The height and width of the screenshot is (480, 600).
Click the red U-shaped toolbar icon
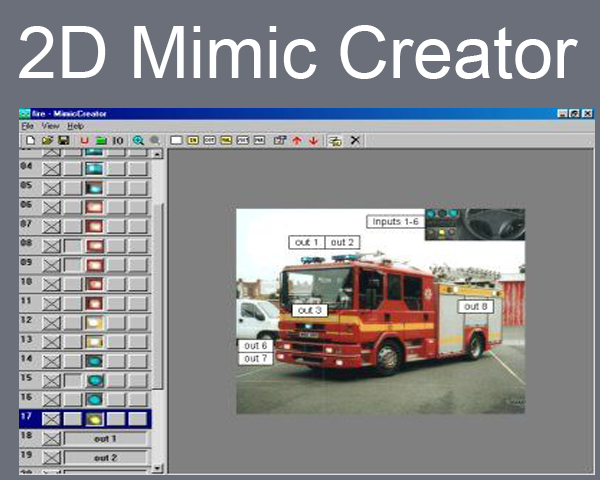pyautogui.click(x=84, y=141)
